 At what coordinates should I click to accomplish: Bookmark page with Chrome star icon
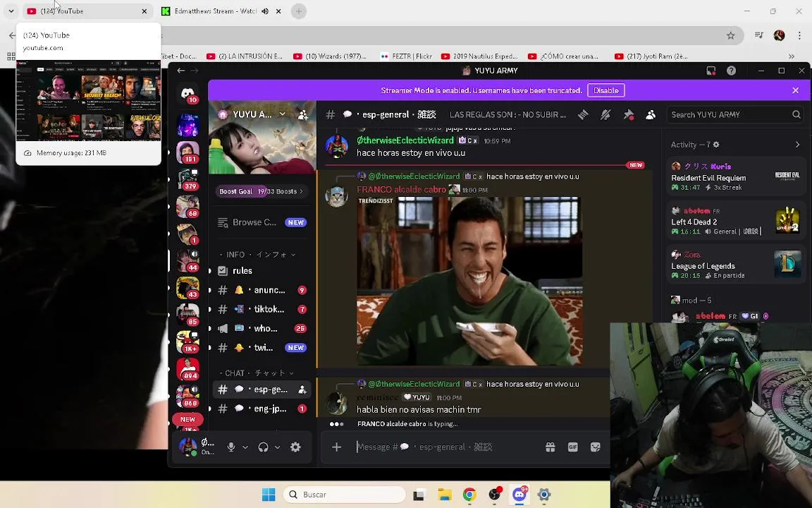click(x=731, y=35)
